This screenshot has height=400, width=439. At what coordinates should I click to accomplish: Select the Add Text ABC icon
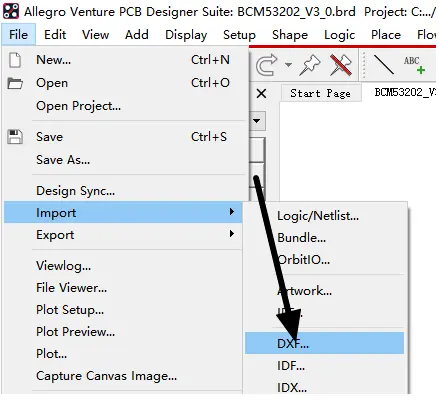click(414, 65)
